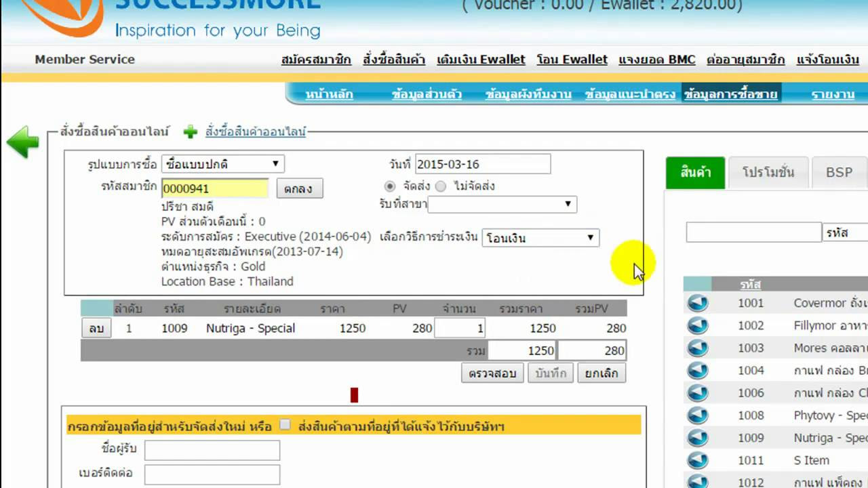This screenshot has width=868, height=488.
Task: Click the ชื่อผู้รับ input field
Action: (x=212, y=450)
